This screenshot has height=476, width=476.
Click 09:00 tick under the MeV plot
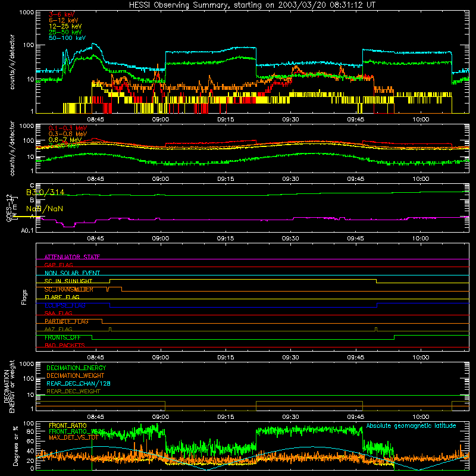pyautogui.click(x=160, y=179)
